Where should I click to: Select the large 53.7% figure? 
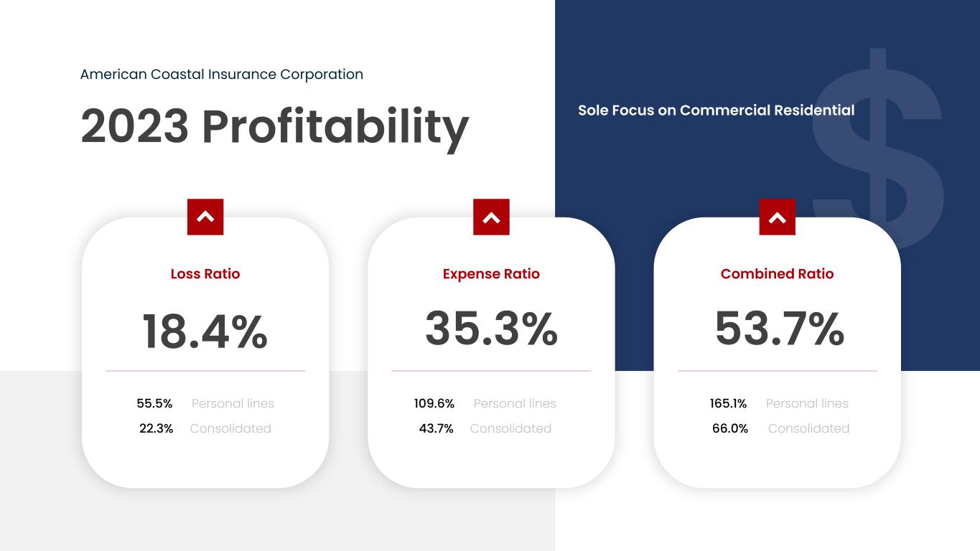pos(779,329)
